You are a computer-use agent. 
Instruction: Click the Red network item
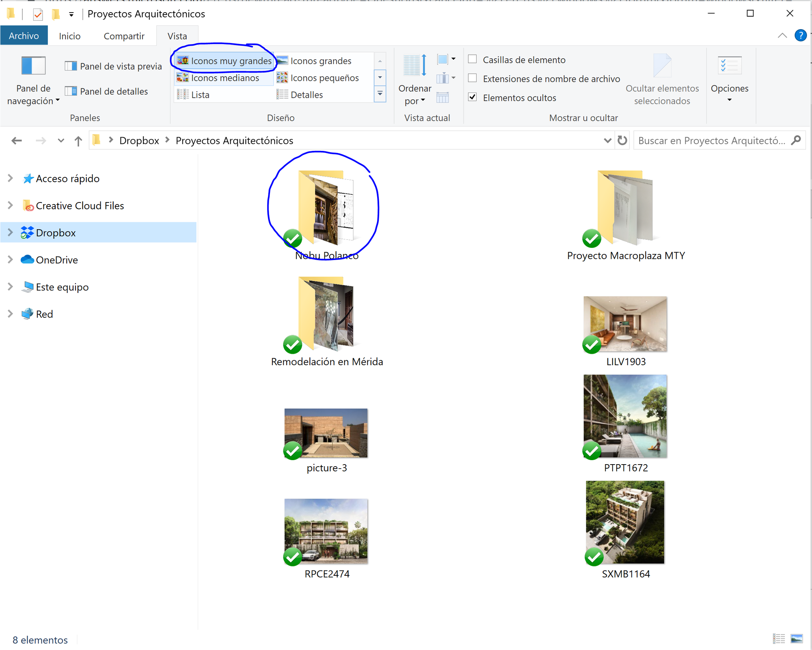44,314
